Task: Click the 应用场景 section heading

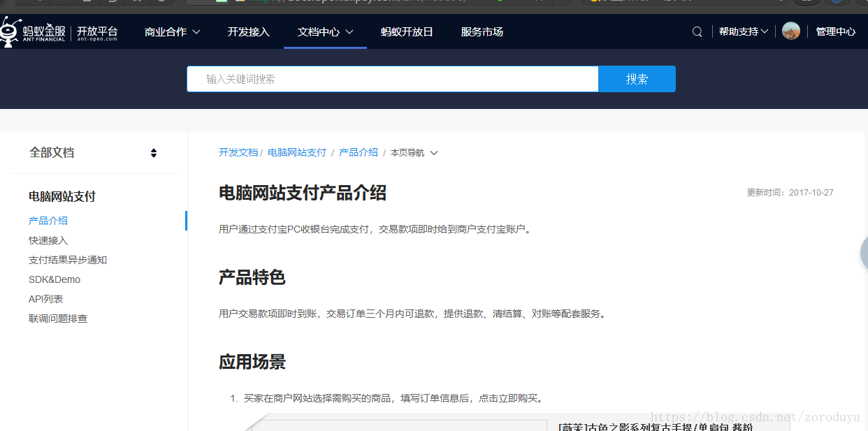Action: pos(252,362)
